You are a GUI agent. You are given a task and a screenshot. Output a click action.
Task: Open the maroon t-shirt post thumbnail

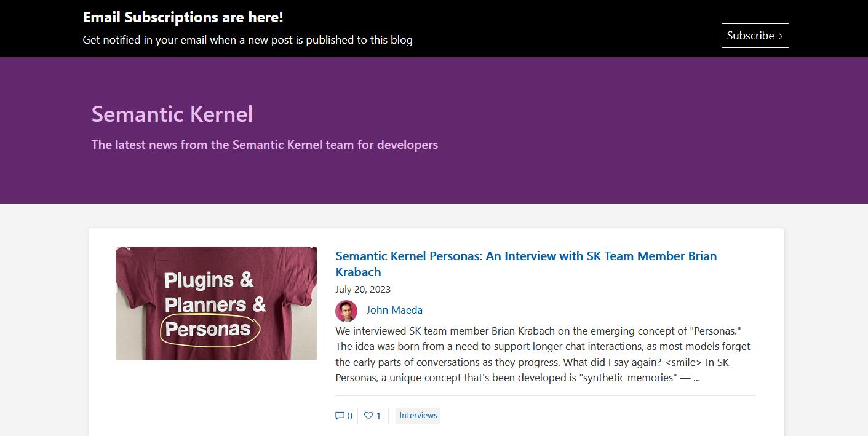click(x=216, y=303)
